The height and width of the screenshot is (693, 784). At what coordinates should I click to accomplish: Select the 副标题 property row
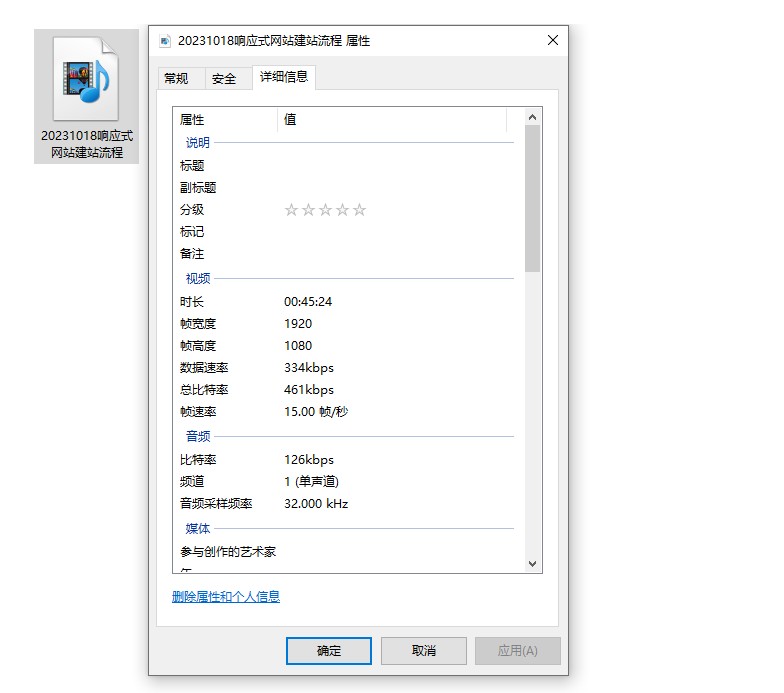click(x=345, y=188)
